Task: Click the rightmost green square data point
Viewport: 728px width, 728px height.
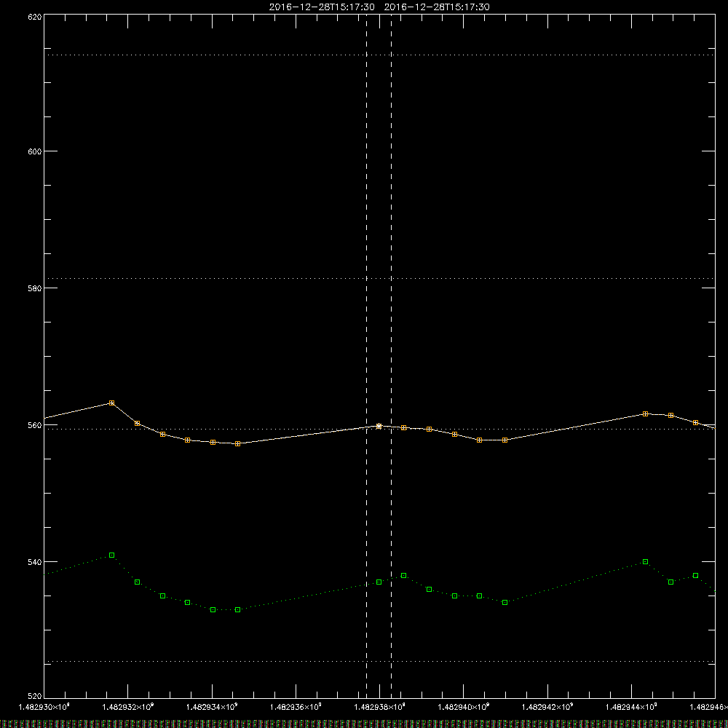Action: pyautogui.click(x=695, y=576)
